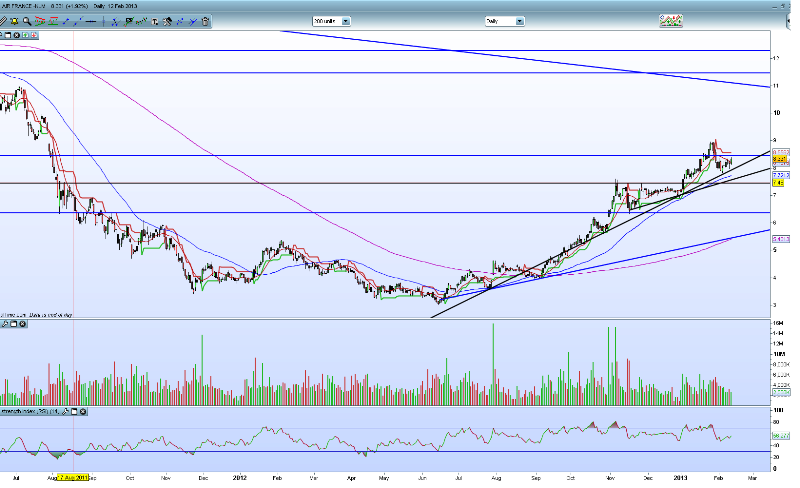Click the trash can delete icon
Viewport: 800px width, 488px height.
pyautogui.click(x=205, y=21)
